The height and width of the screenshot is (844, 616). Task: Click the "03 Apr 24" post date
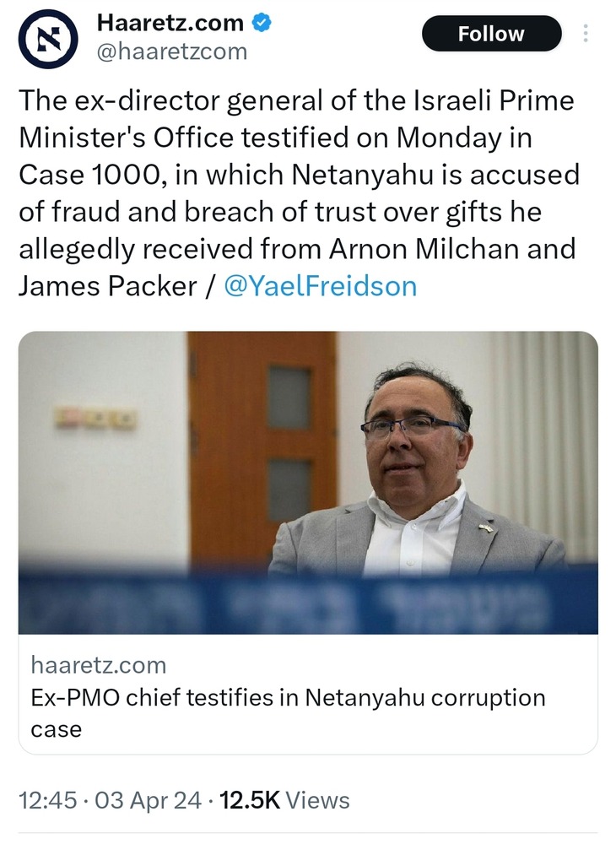coord(143,800)
